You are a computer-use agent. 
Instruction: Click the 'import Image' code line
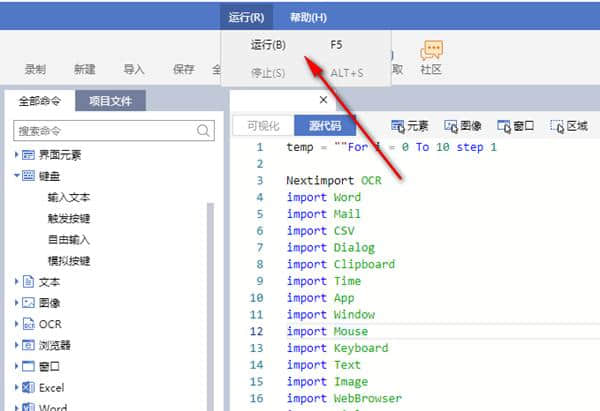click(x=327, y=382)
